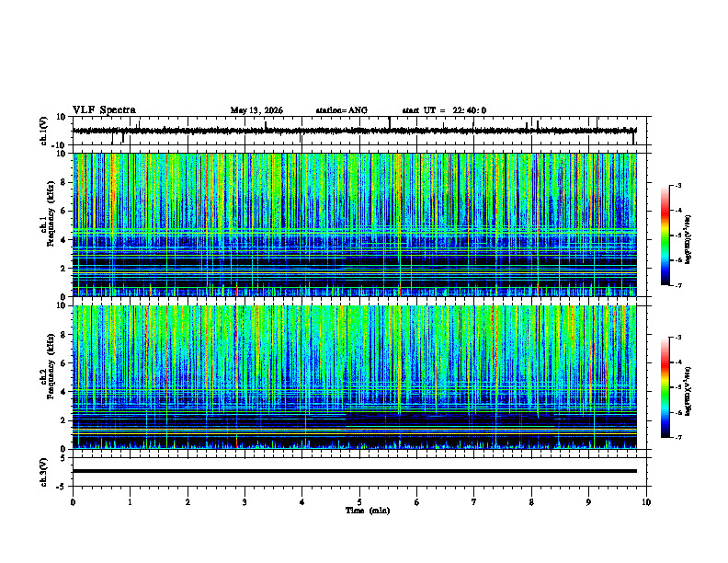Click the ch.1 spectrogram color scale bar
The height and width of the screenshot is (563, 728).
tap(665, 236)
